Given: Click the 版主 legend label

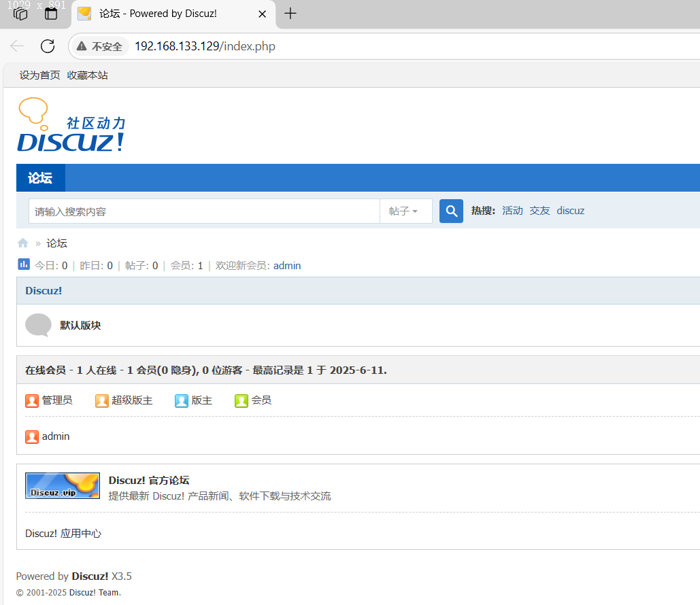Looking at the screenshot, I should (202, 400).
